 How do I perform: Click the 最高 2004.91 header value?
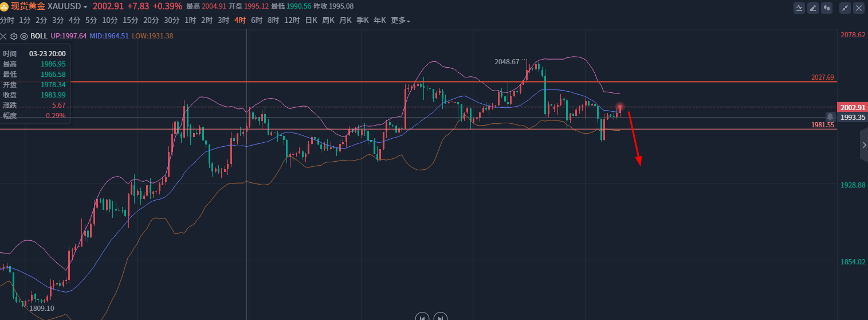tap(206, 6)
